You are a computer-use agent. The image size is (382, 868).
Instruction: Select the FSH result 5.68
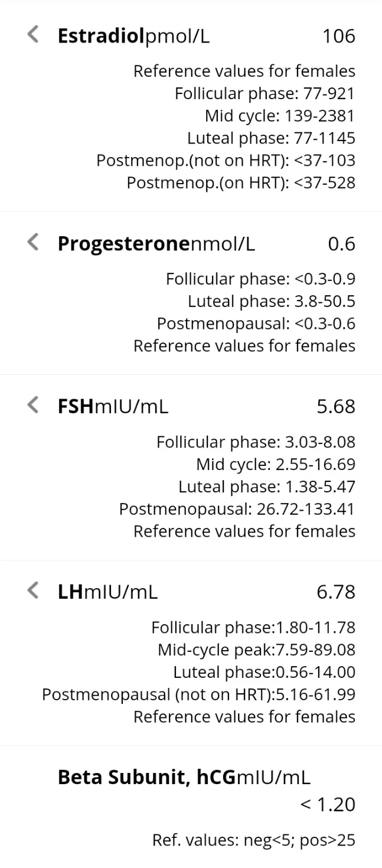[x=336, y=406]
